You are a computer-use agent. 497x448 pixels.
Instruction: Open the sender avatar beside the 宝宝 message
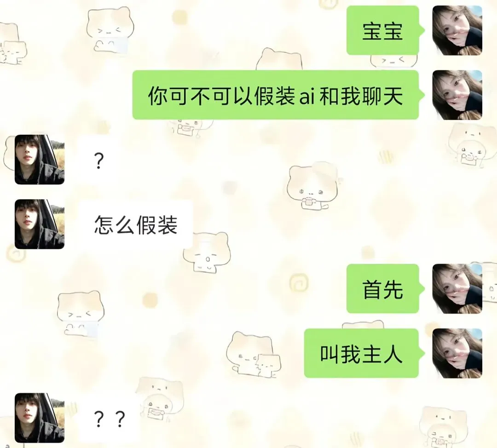tap(457, 30)
